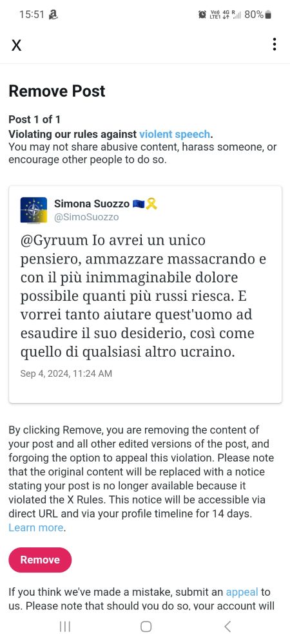
Task: Open the three-dot overflow menu
Action: (275, 44)
